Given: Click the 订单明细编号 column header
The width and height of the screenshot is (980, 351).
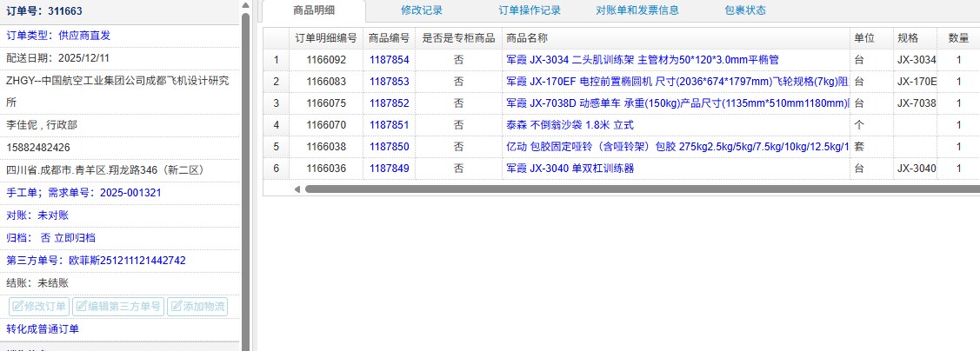Looking at the screenshot, I should (326, 38).
